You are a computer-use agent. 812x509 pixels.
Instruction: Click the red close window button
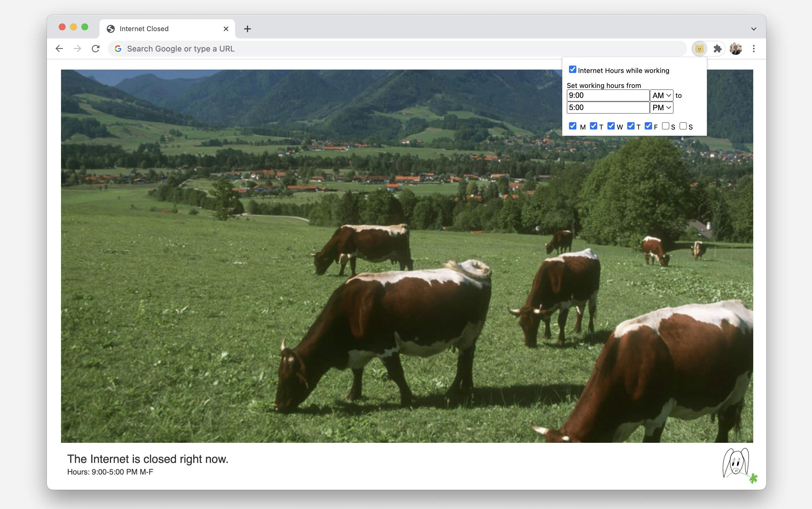click(x=62, y=27)
